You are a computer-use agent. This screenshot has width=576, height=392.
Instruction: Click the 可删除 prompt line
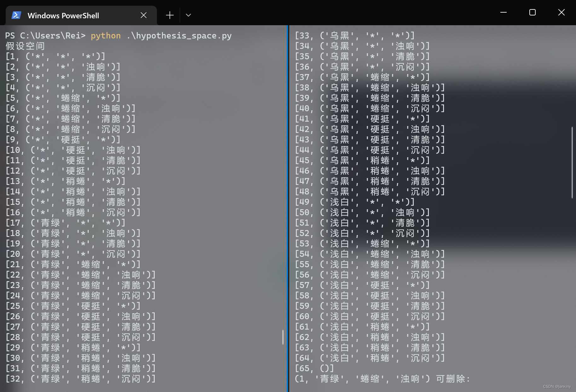pos(383,379)
